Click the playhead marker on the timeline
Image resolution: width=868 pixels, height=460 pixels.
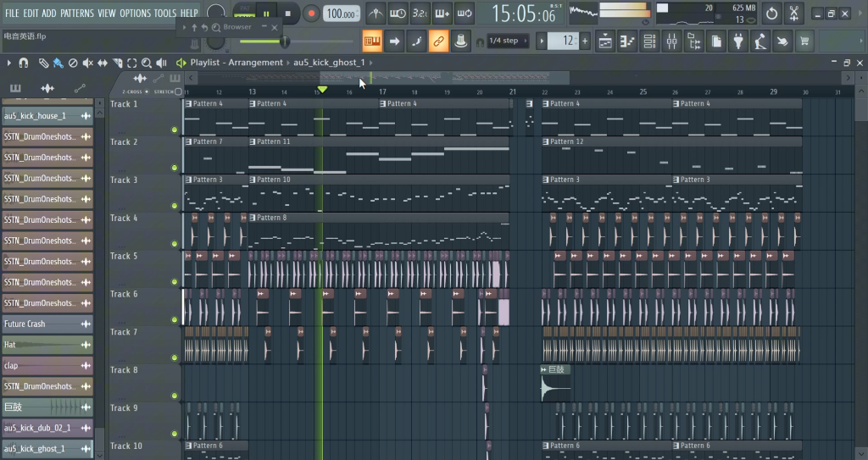click(322, 90)
